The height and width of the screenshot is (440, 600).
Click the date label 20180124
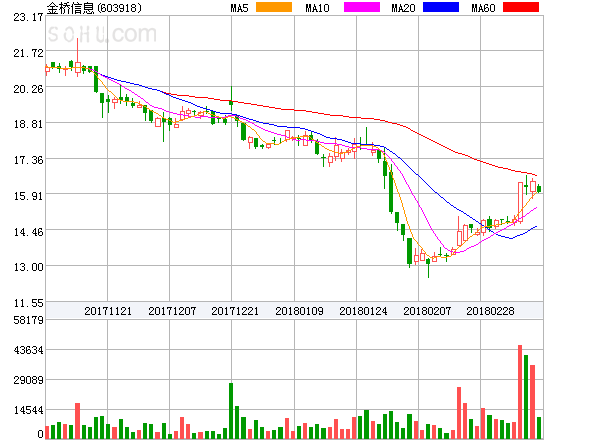[x=363, y=311]
